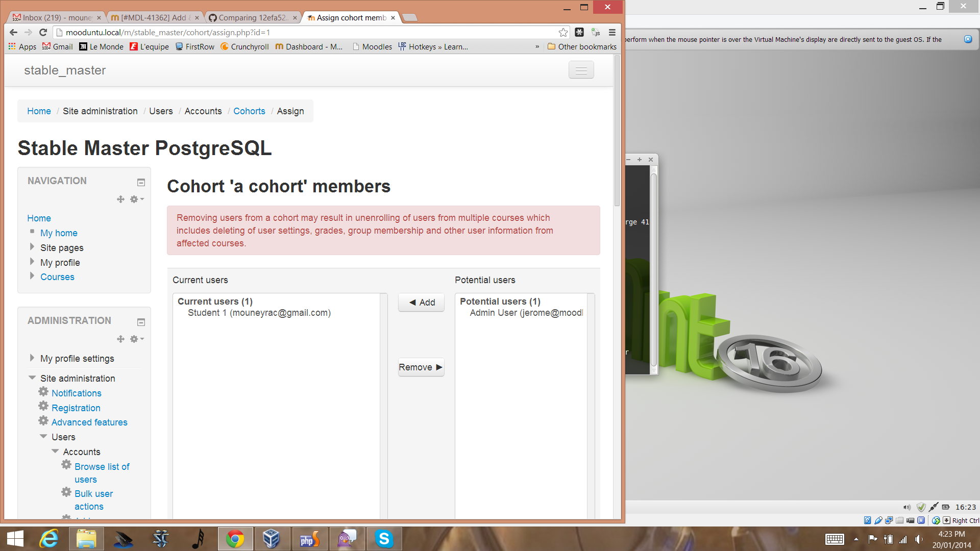Toggle the stable_master navbar collapse button
980x551 pixels.
pos(581,70)
